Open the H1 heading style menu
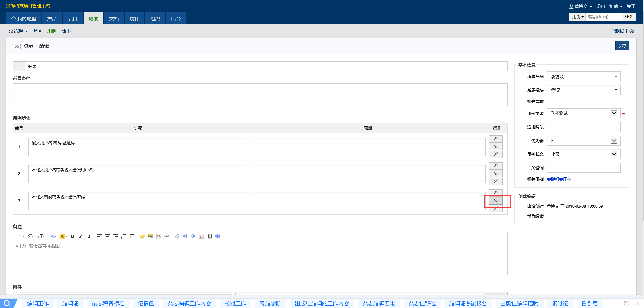 [20, 236]
